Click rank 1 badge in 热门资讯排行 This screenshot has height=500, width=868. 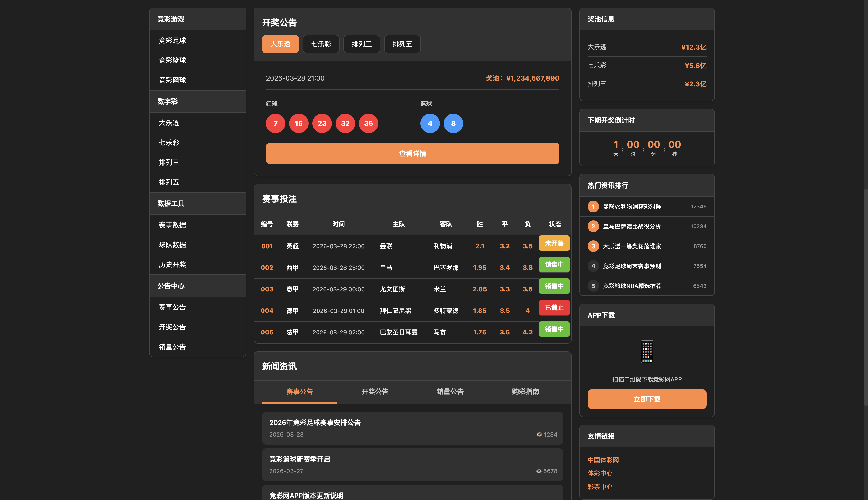coord(593,206)
